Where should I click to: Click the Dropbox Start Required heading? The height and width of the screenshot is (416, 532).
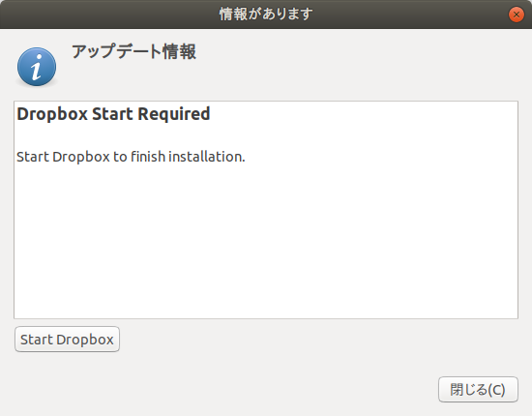[113, 113]
